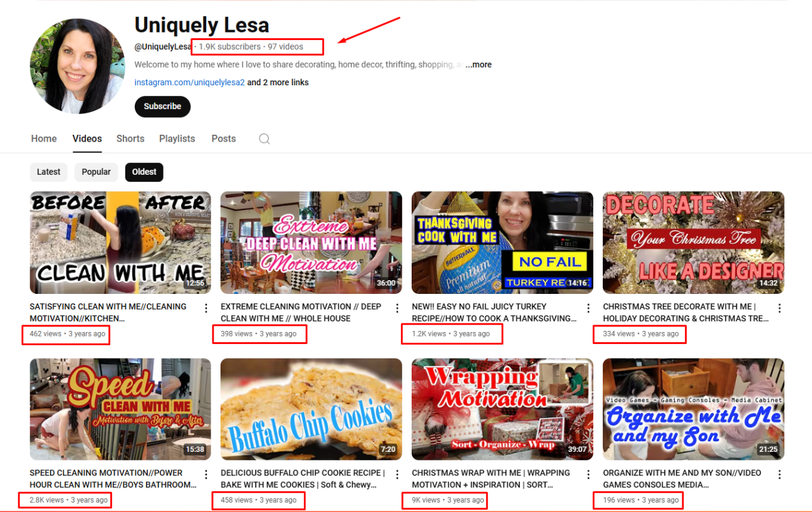Open the Playlists tab
Screen dimensions: 812x512
coord(177,138)
